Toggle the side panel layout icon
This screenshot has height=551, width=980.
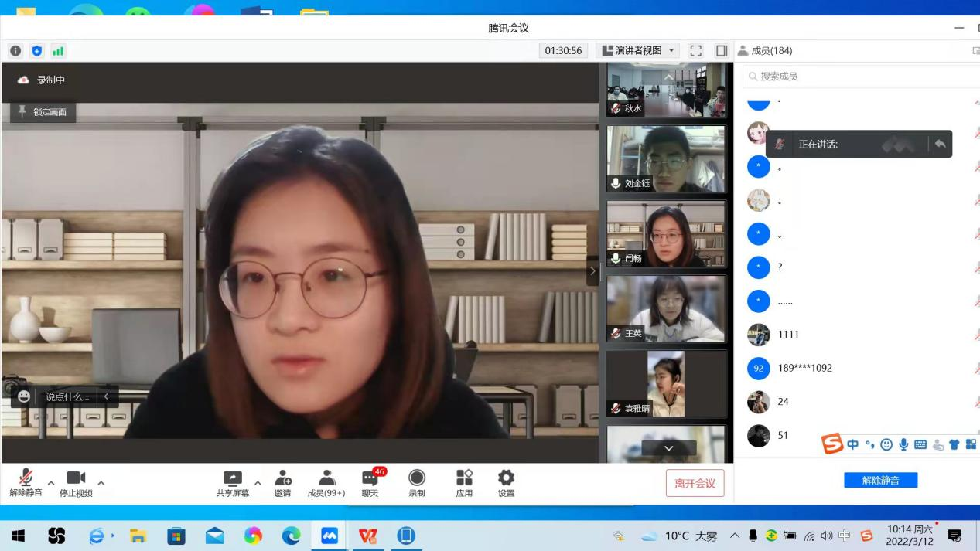[x=722, y=51]
